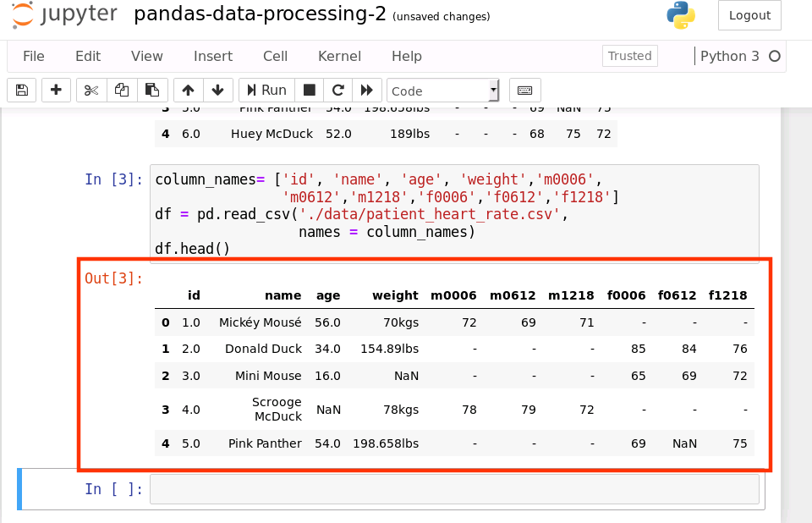Open the Cell menu

point(275,56)
